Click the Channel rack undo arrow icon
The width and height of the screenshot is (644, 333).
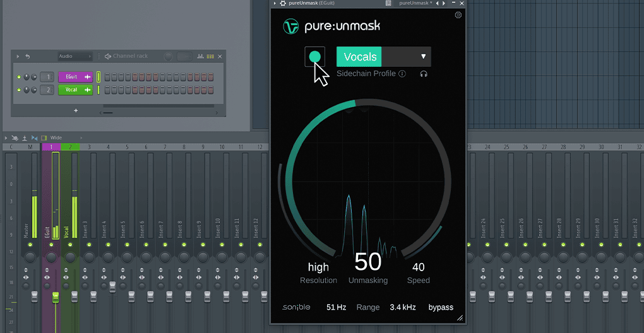coord(28,56)
